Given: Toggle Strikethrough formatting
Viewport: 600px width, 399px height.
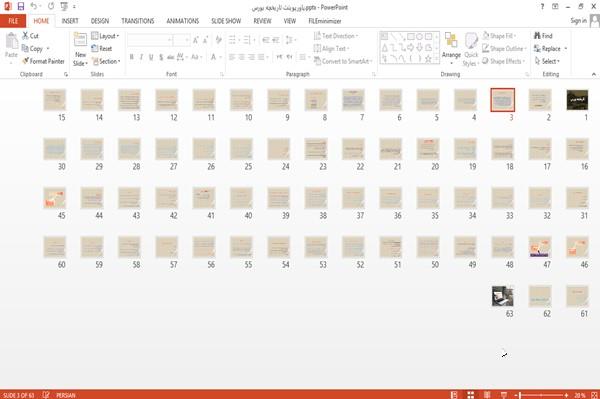Looking at the screenshot, I should 170,57.
